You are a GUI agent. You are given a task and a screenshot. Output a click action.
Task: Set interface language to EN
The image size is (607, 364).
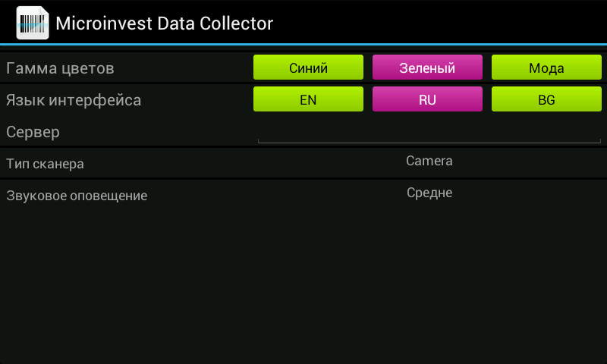[308, 99]
